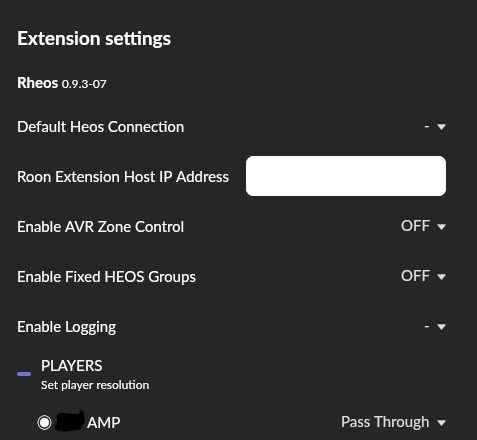This screenshot has height=440, width=477.
Task: Select the AMP player radio button
Action: (x=44, y=423)
